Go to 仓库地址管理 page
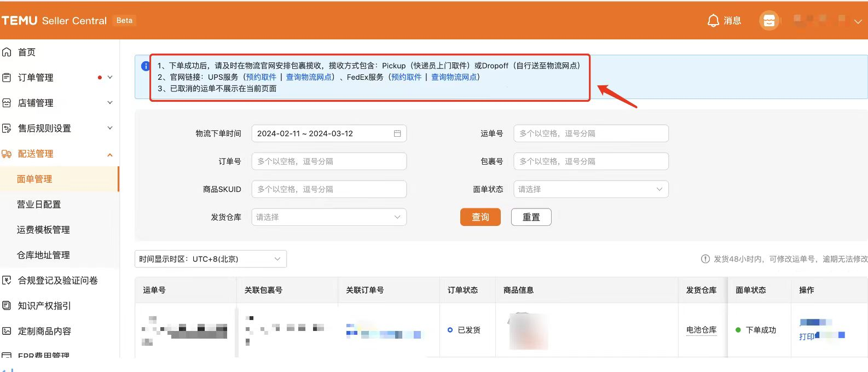The height and width of the screenshot is (372, 868). pyautogui.click(x=43, y=255)
